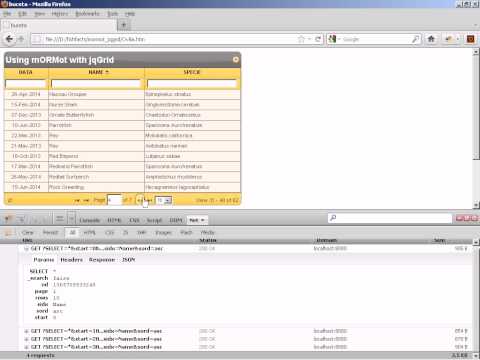Click the DATA column filter field

click(x=26, y=84)
